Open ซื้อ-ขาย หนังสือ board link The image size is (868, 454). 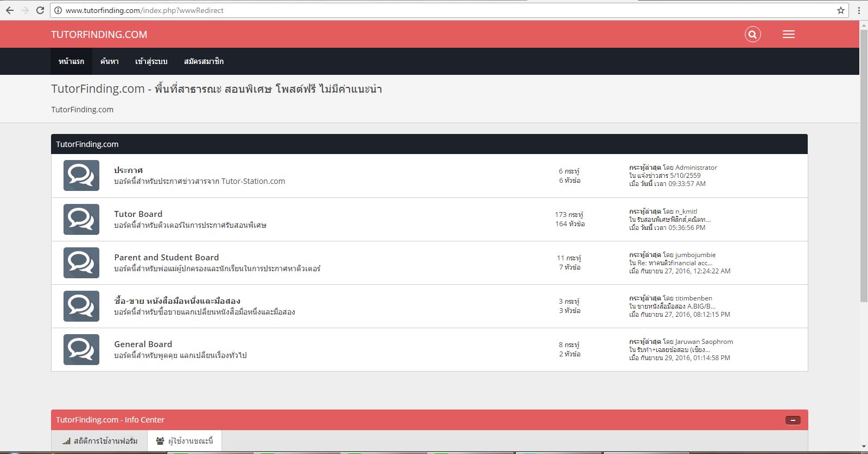(x=177, y=300)
